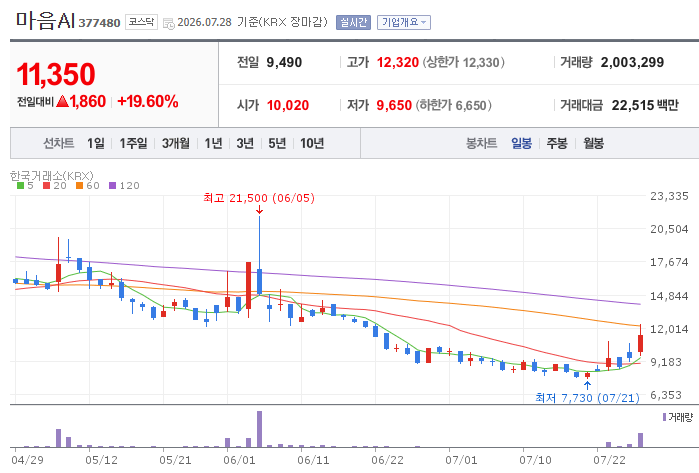699x473 pixels.
Task: Click the clock icon beside the 2026.07.28 date
Action: pos(169,24)
